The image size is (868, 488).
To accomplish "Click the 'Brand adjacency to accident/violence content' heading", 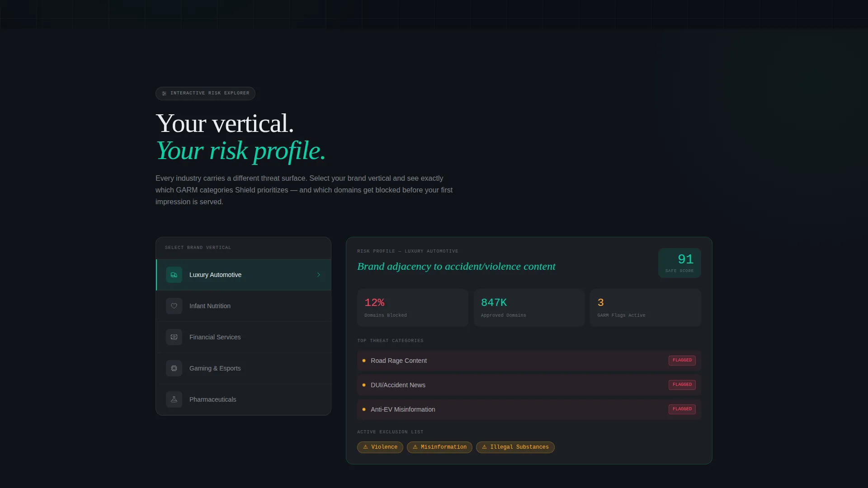I will 456,267.
